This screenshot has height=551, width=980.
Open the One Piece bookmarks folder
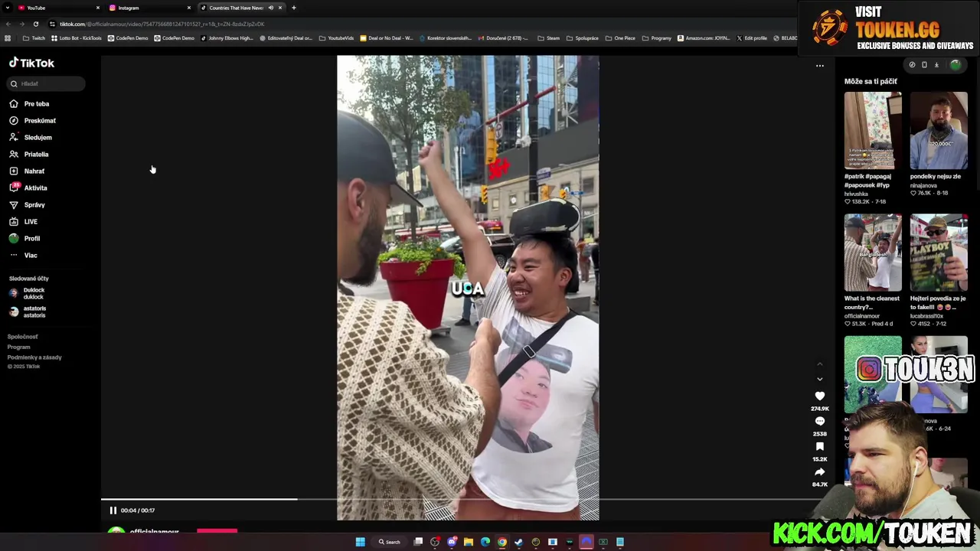[620, 38]
